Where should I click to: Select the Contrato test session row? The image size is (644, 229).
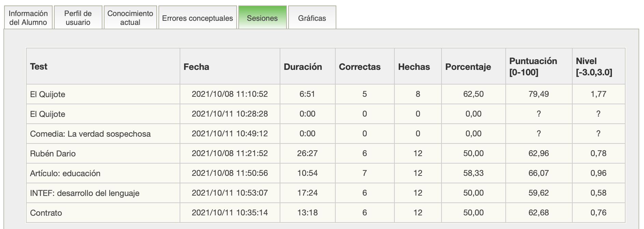[46, 213]
